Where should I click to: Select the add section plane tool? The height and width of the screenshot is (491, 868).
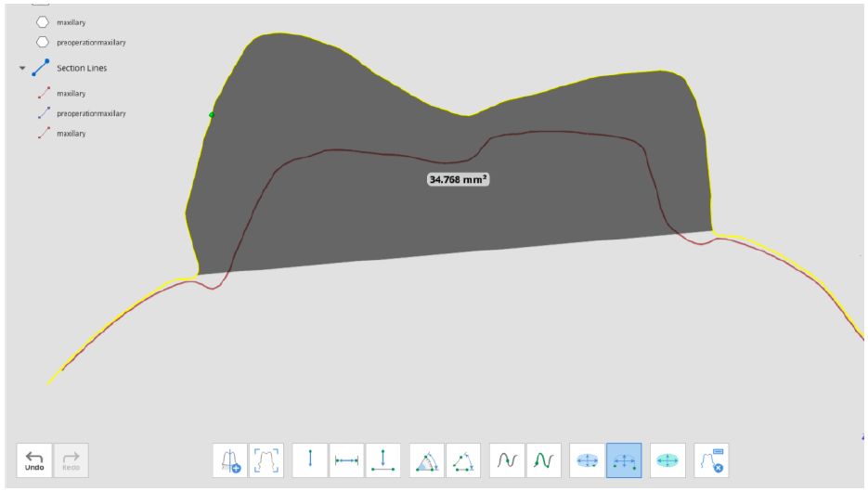click(x=230, y=460)
